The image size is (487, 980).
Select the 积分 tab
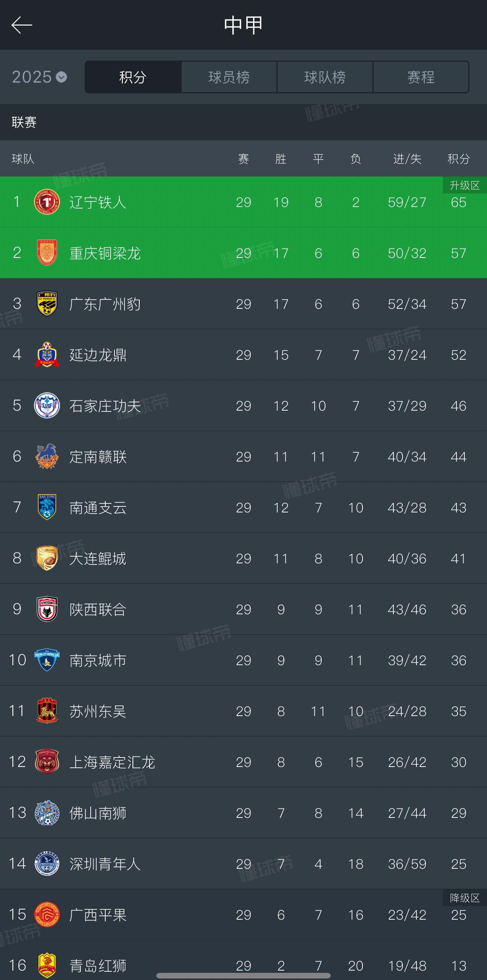click(133, 77)
